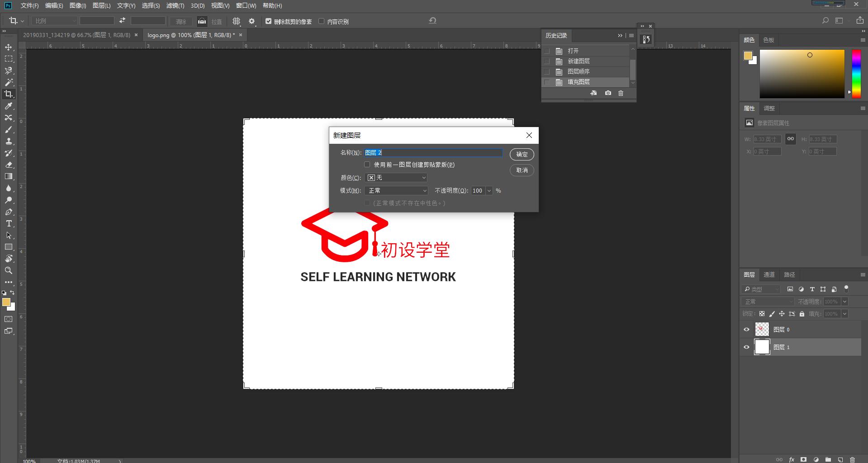Open the straighten tool in the crop options bar
The height and width of the screenshot is (463, 868).
coord(216,21)
